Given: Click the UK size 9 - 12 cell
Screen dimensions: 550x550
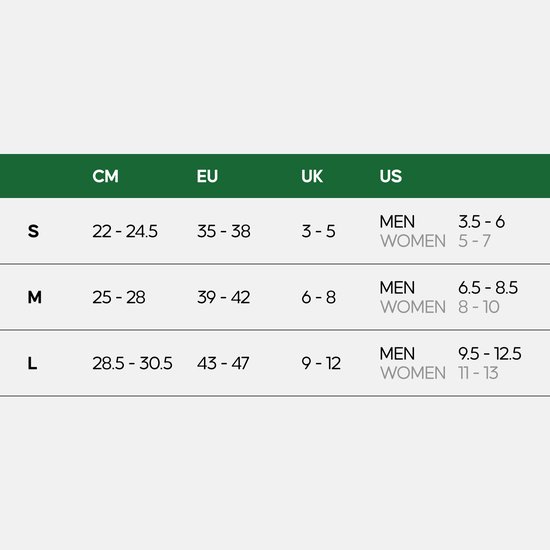Looking at the screenshot, I should tap(321, 363).
